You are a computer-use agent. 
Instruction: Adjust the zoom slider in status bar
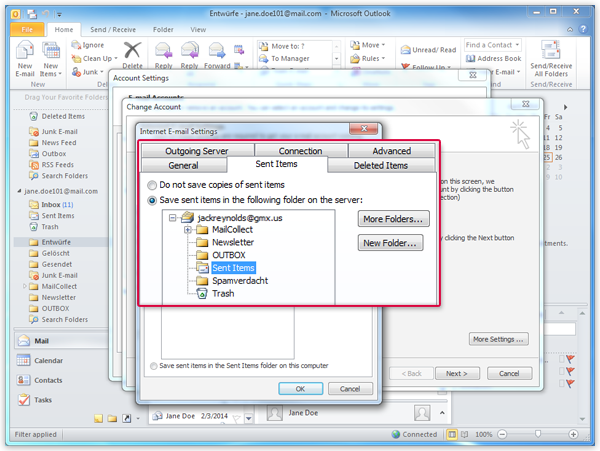[538, 435]
